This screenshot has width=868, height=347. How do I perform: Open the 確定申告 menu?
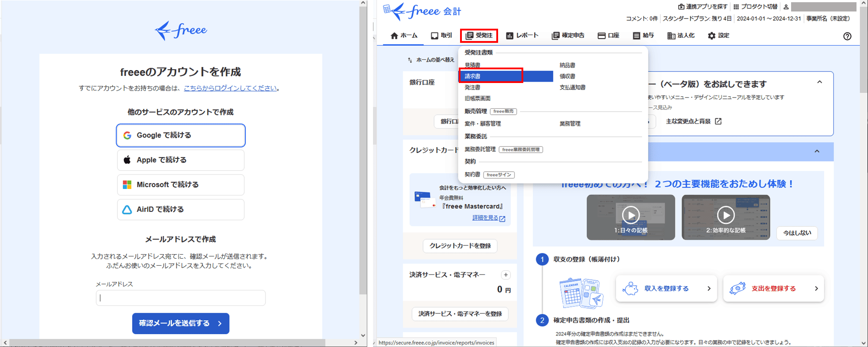click(x=568, y=35)
